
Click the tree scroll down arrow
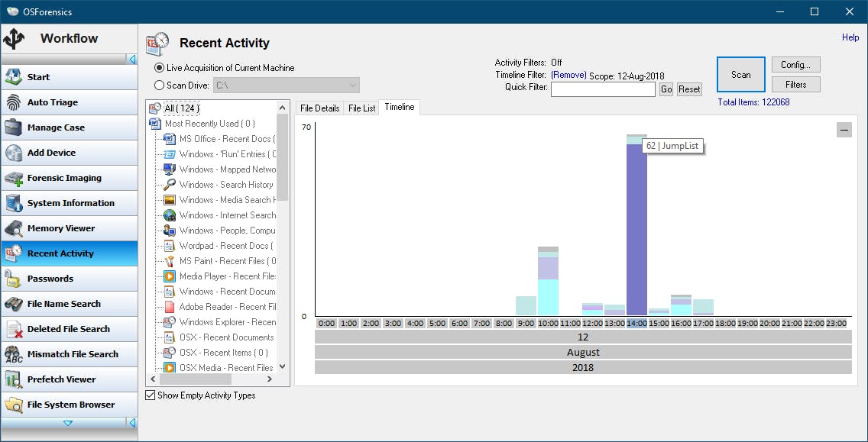282,366
